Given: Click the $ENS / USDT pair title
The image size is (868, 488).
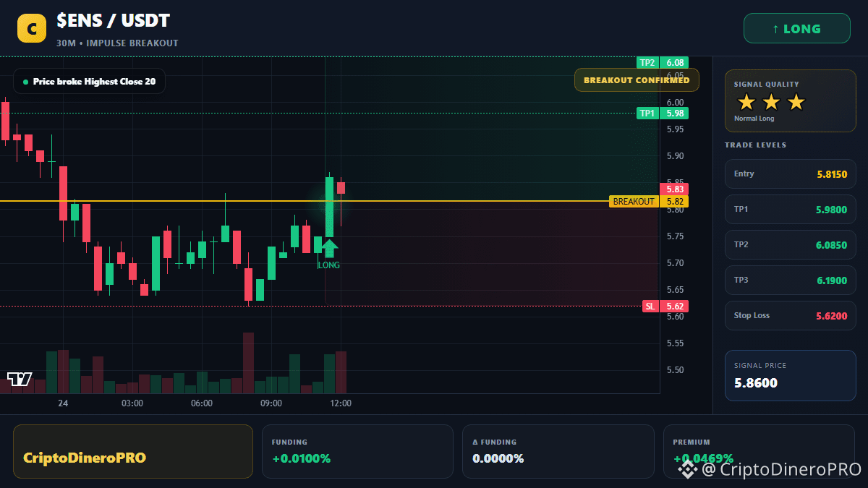Looking at the screenshot, I should pyautogui.click(x=114, y=21).
